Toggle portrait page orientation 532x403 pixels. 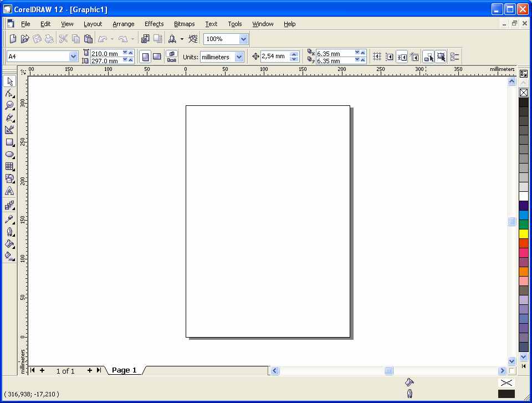tap(145, 57)
